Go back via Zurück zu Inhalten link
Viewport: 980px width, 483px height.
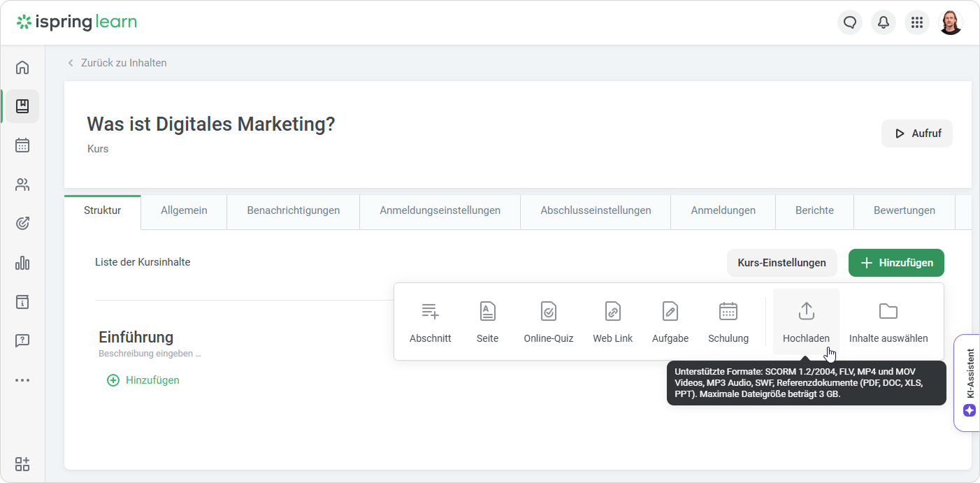coord(123,63)
